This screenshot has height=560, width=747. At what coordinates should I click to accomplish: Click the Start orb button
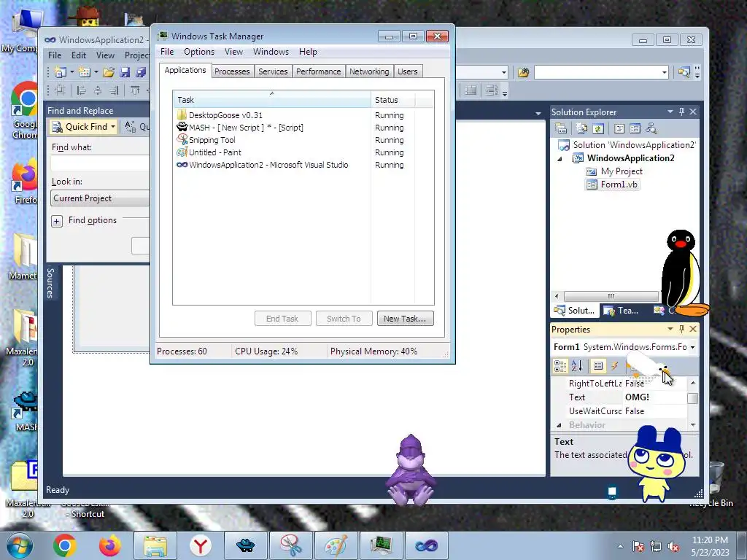pos(20,545)
